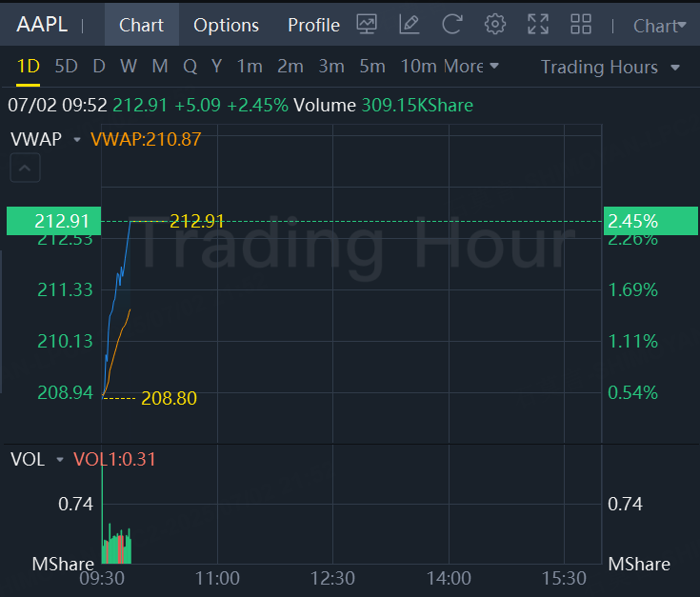700x597 pixels.
Task: Click the 208.94 price axis label
Action: (x=65, y=392)
